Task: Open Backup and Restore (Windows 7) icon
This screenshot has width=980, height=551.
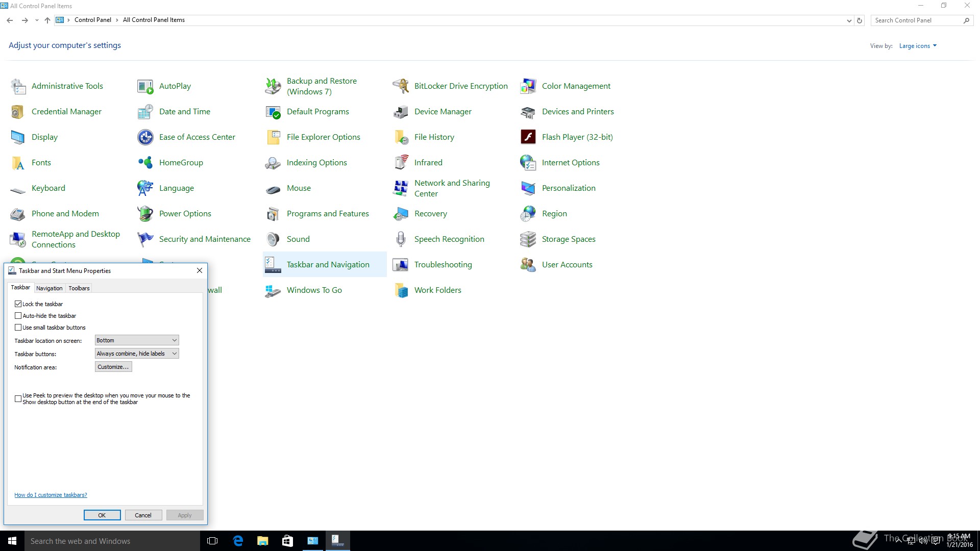Action: tap(273, 86)
